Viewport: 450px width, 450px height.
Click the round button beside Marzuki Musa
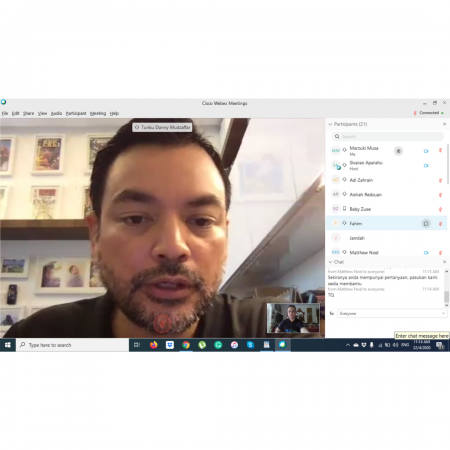click(x=398, y=151)
